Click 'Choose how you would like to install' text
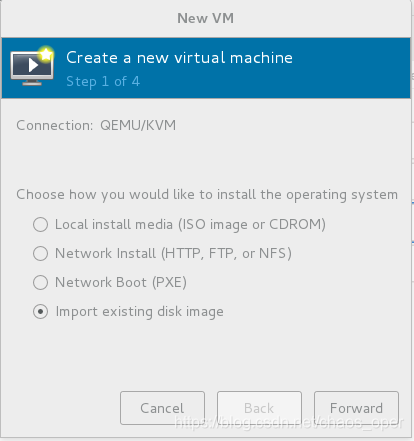This screenshot has width=414, height=441. point(207,195)
